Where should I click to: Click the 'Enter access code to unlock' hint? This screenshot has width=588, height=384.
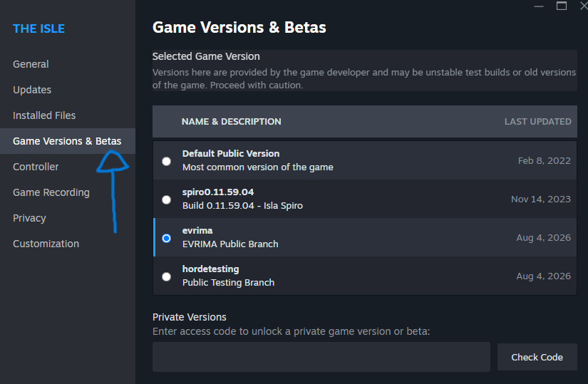coord(291,331)
